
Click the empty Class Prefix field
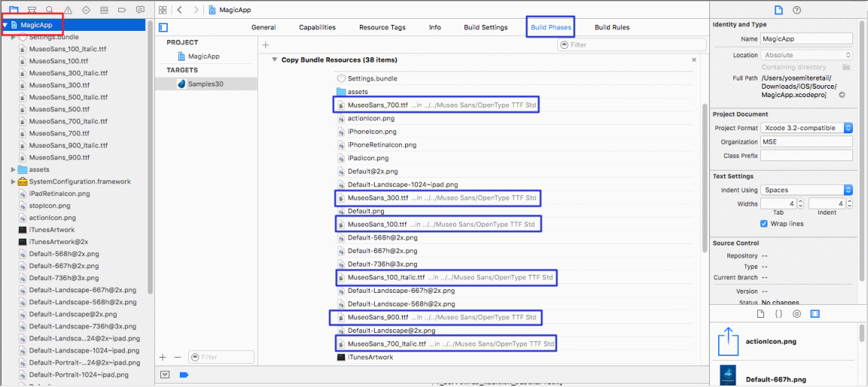pos(806,156)
